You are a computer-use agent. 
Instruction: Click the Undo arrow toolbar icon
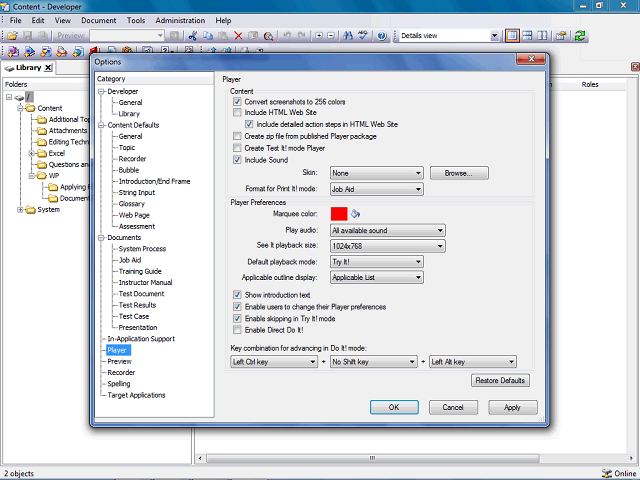tap(287, 36)
